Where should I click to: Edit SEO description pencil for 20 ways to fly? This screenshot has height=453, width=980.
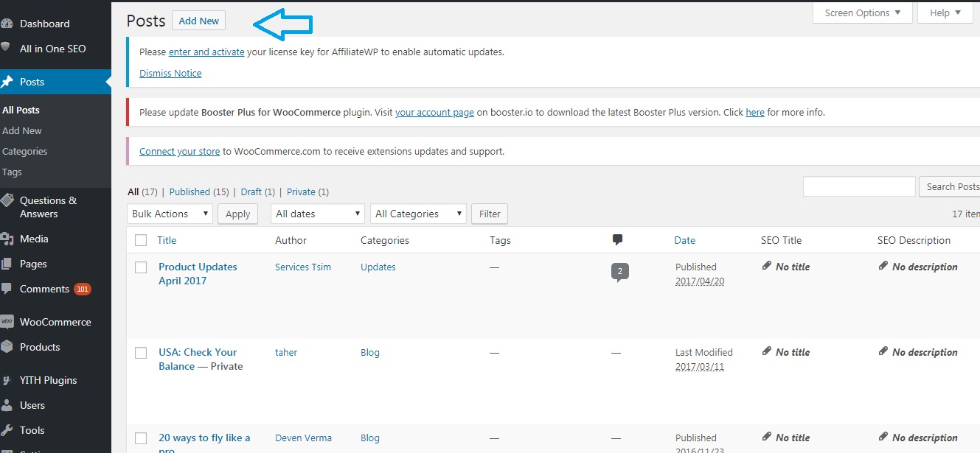(883, 437)
